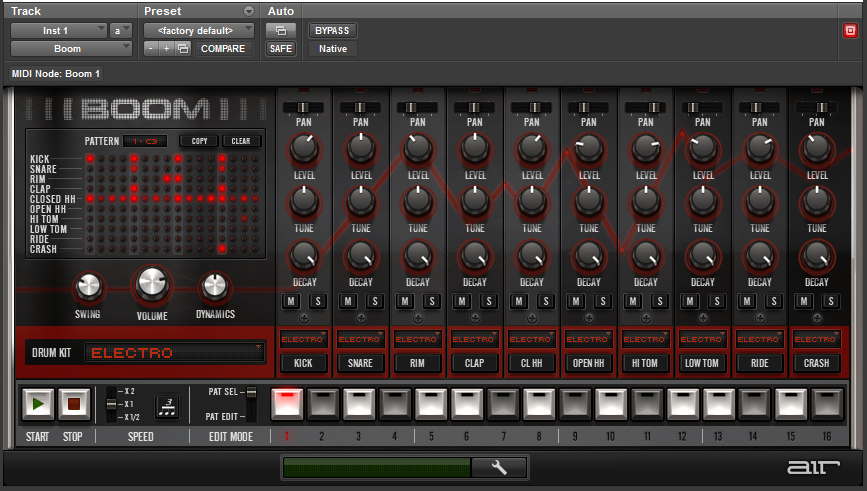867x491 pixels.
Task: Open the SNARE channel ELECTRO kit dropdown
Action: tap(360, 339)
